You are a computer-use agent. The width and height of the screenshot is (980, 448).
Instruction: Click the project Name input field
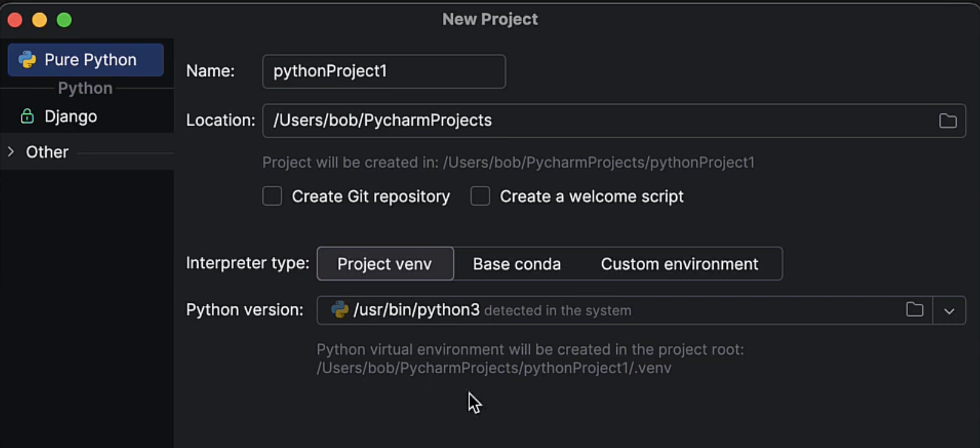click(x=384, y=71)
